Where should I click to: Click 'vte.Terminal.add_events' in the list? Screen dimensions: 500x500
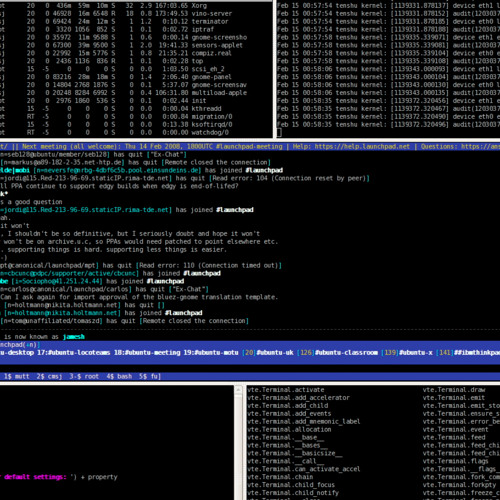point(289,414)
